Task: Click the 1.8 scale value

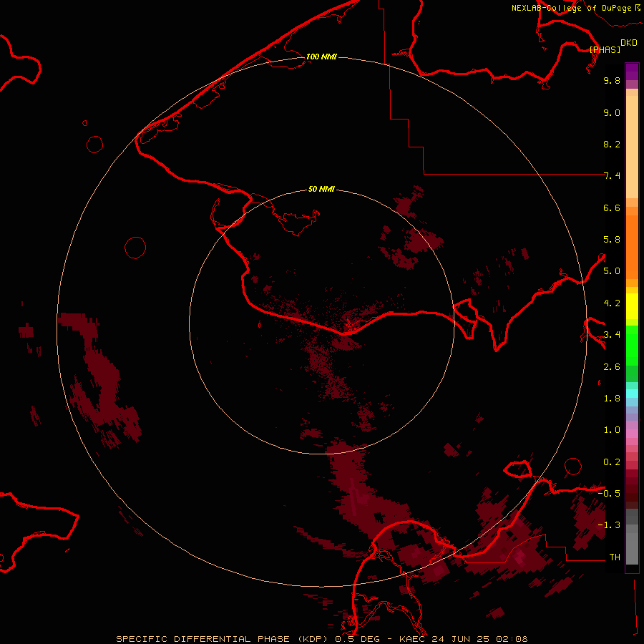Action: pyautogui.click(x=612, y=399)
